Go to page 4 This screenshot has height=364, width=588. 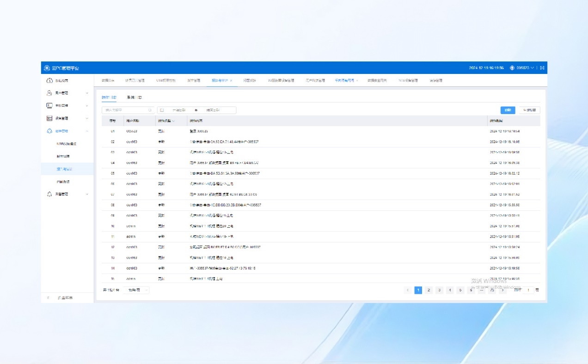coord(450,290)
